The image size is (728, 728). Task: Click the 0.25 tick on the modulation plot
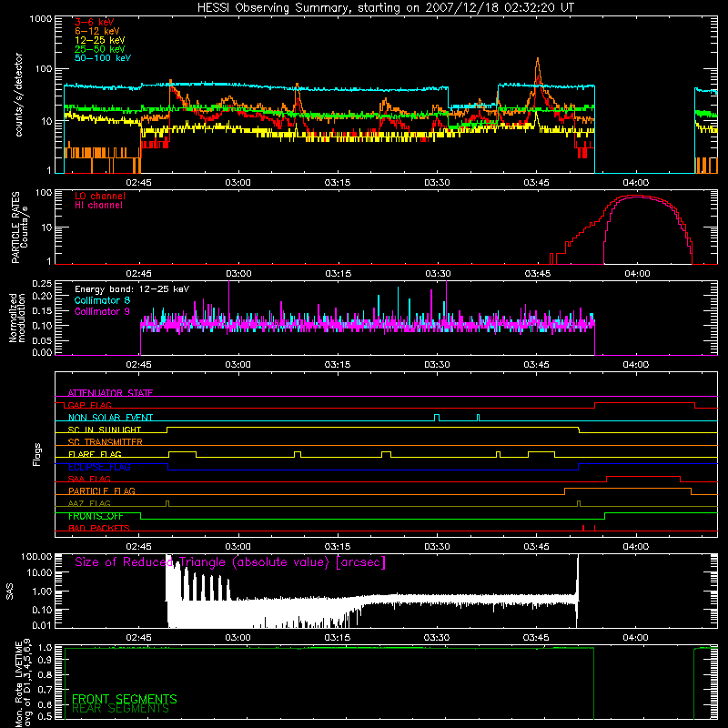pos(42,283)
